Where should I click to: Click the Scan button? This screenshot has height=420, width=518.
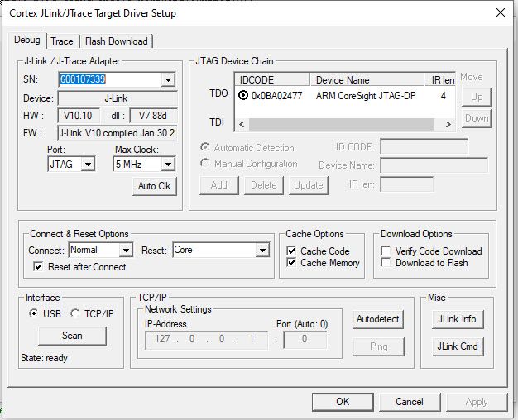(72, 336)
